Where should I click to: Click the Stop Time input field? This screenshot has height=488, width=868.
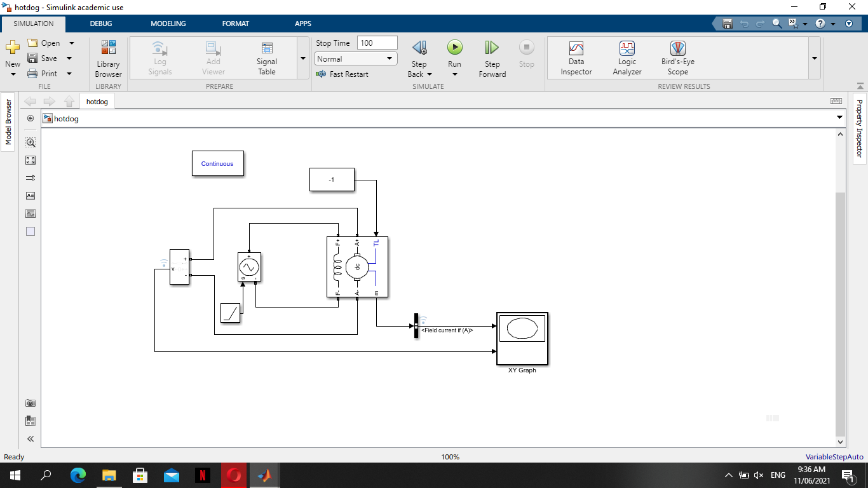[378, 43]
